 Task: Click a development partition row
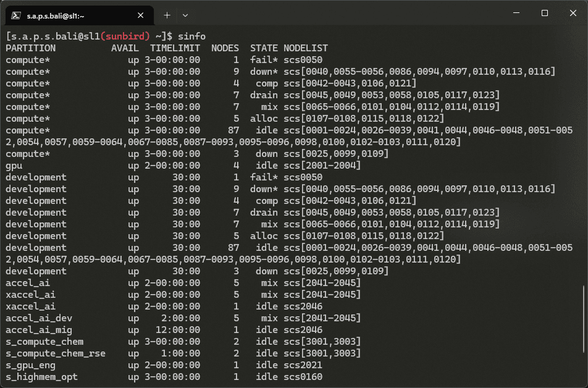pos(36,177)
